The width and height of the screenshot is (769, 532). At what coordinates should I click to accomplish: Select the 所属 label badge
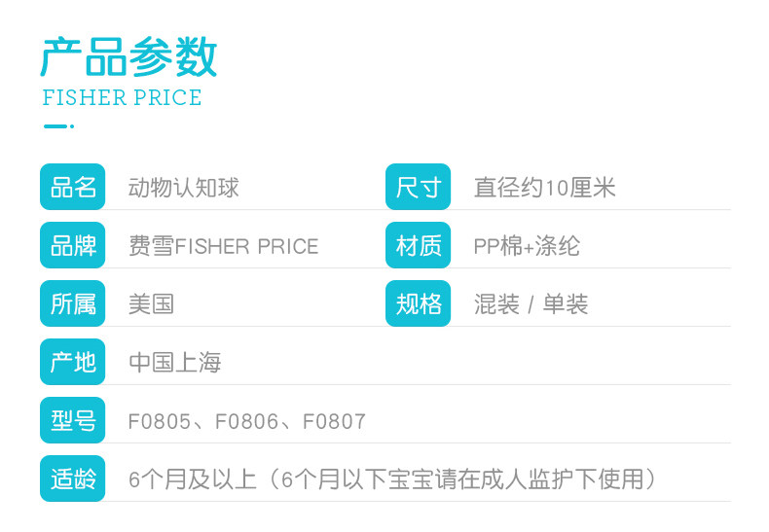pyautogui.click(x=73, y=304)
